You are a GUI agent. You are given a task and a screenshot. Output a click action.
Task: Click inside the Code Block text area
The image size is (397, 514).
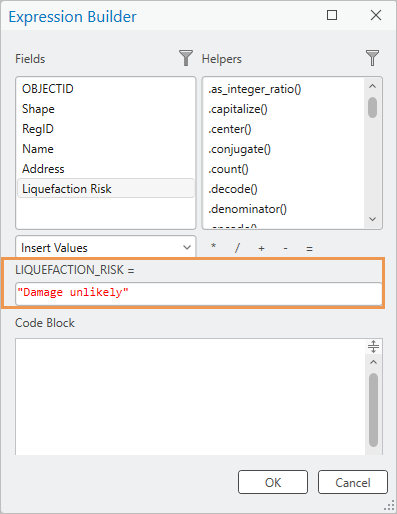coord(190,397)
